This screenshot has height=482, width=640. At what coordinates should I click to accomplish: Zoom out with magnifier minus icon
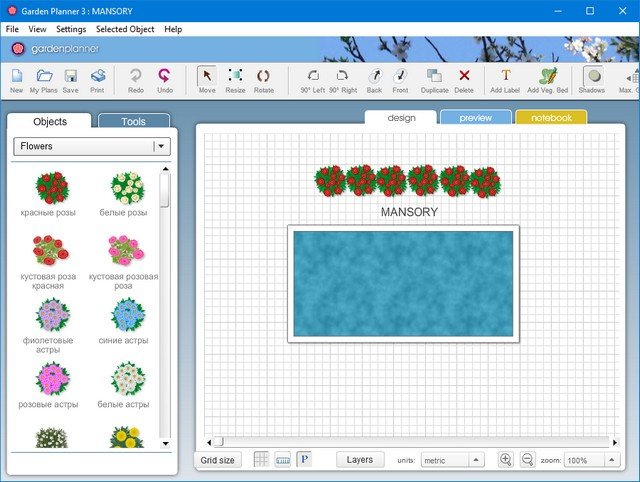(527, 460)
